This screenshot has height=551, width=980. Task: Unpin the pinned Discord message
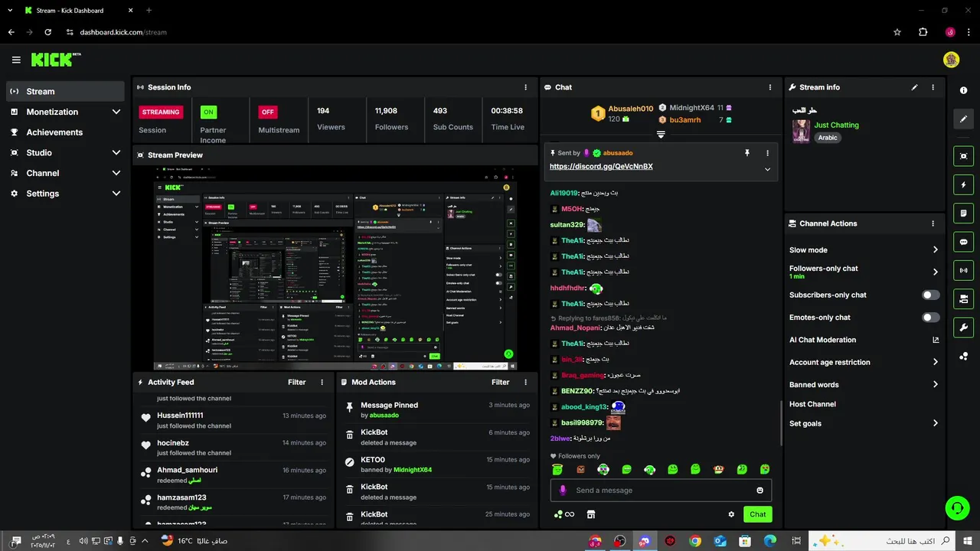coord(747,153)
